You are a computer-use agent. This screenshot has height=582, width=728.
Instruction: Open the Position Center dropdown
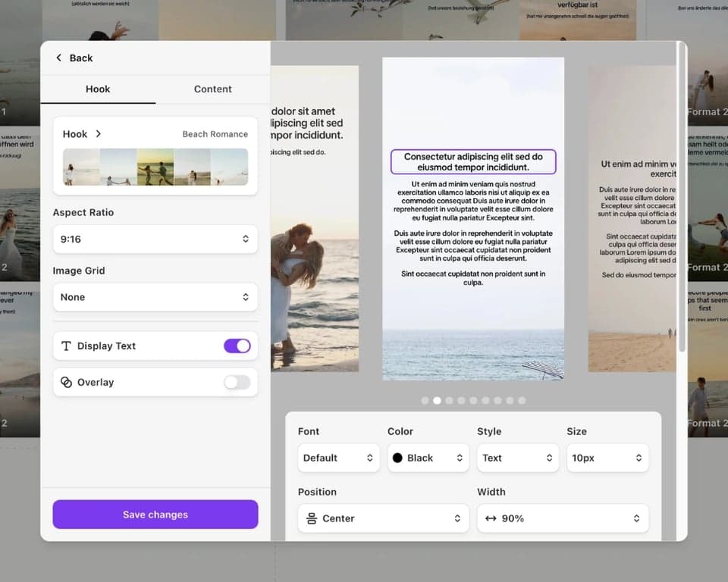[x=384, y=518]
